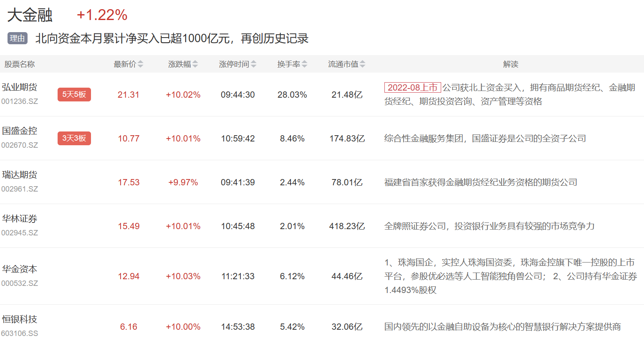Click change value +10.02%

tap(183, 95)
